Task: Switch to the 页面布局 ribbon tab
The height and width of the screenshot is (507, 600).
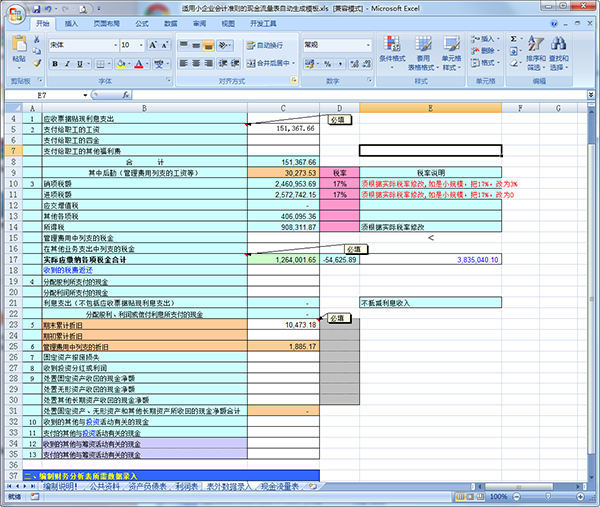Action: [107, 24]
